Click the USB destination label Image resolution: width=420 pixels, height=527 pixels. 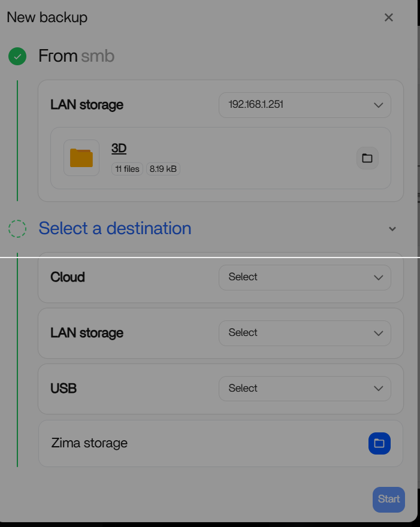click(x=64, y=389)
